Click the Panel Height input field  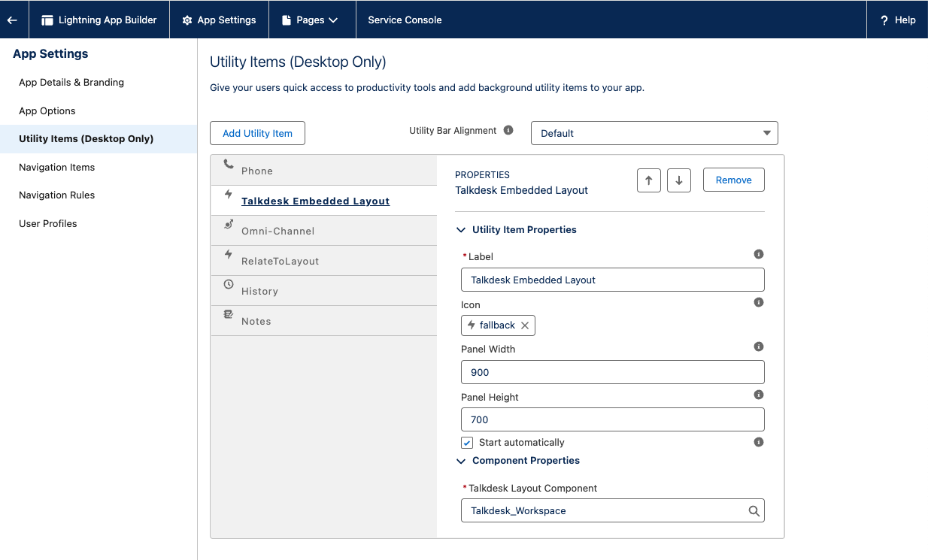(x=613, y=419)
